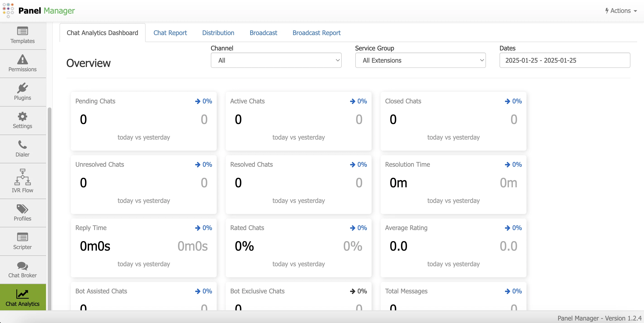644x323 pixels.
Task: Switch to the Chat Report tab
Action: (170, 33)
